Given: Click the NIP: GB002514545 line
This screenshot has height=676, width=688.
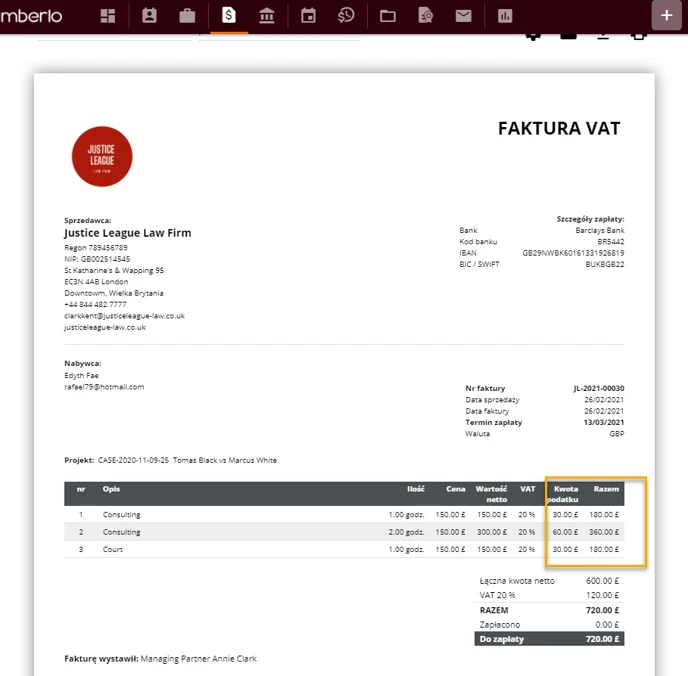Looking at the screenshot, I should tap(97, 259).
